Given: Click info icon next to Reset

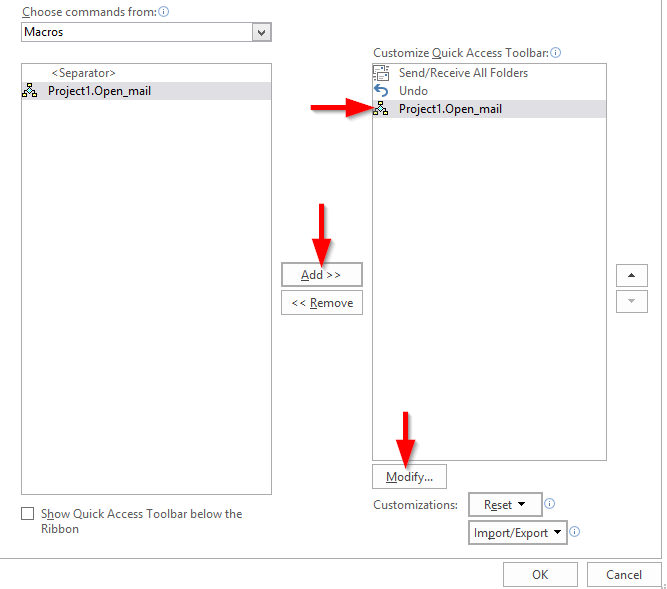Looking at the screenshot, I should pyautogui.click(x=550, y=504).
